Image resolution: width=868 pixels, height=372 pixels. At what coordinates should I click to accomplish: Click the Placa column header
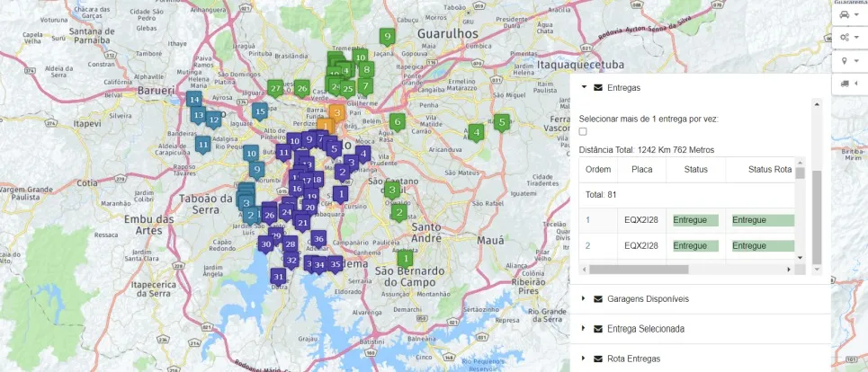[641, 170]
